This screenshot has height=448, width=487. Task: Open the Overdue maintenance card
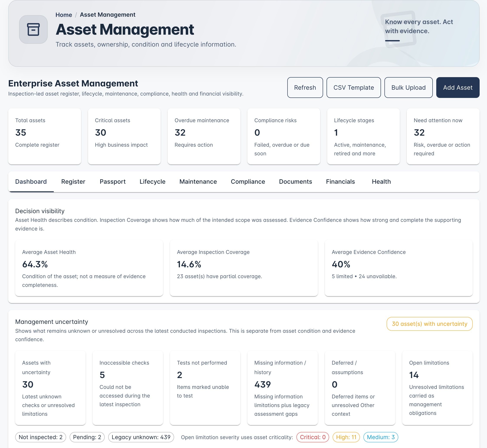point(204,136)
